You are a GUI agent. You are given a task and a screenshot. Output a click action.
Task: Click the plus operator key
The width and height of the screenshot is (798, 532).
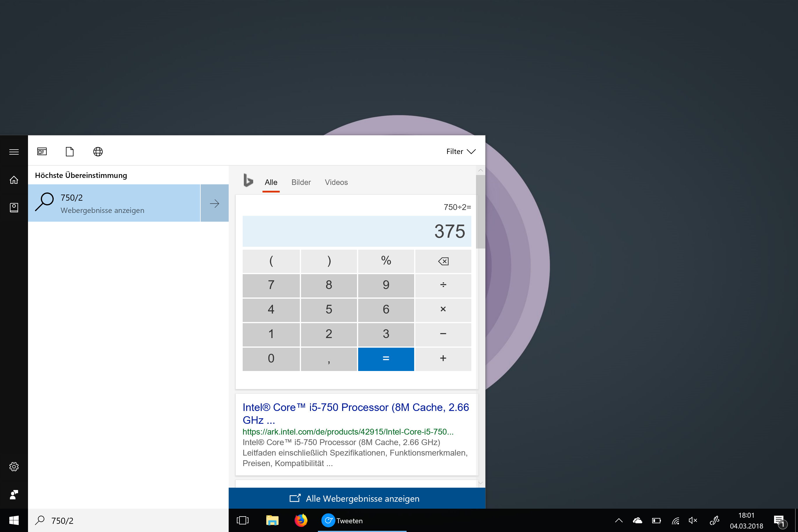tap(443, 359)
